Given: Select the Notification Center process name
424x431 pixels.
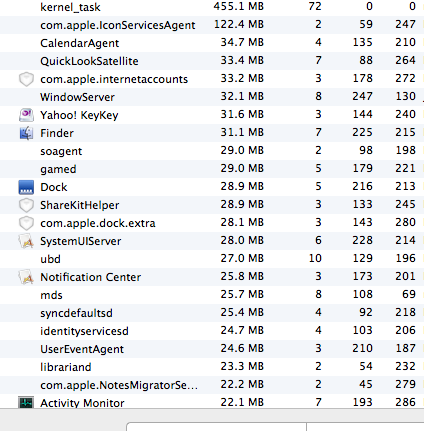Looking at the screenshot, I should pos(91,277).
